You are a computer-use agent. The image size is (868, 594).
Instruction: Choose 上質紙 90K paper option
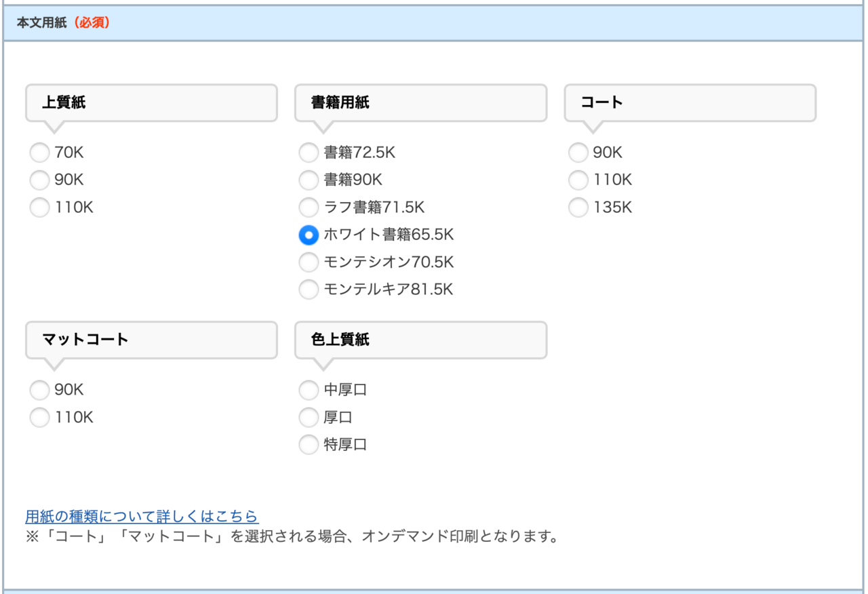39,180
